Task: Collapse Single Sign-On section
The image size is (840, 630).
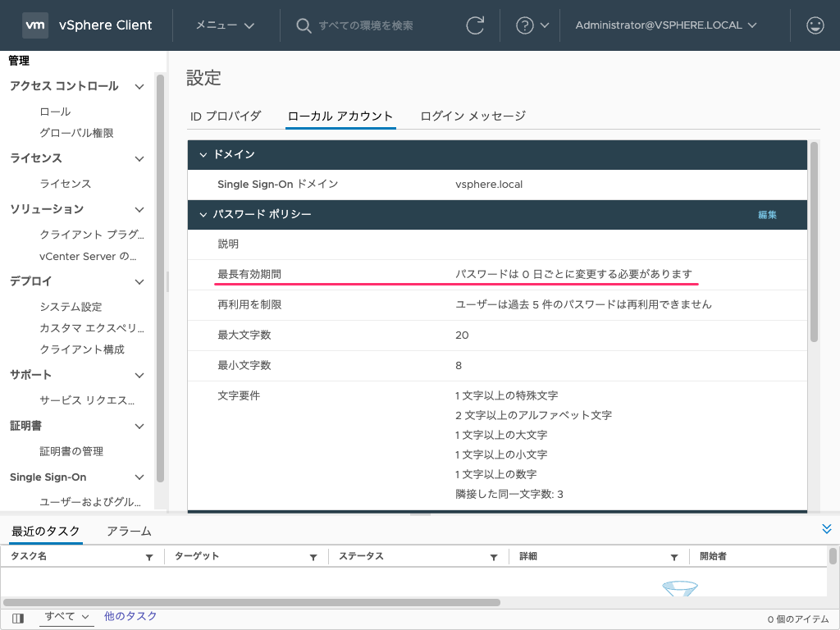Action: [139, 478]
